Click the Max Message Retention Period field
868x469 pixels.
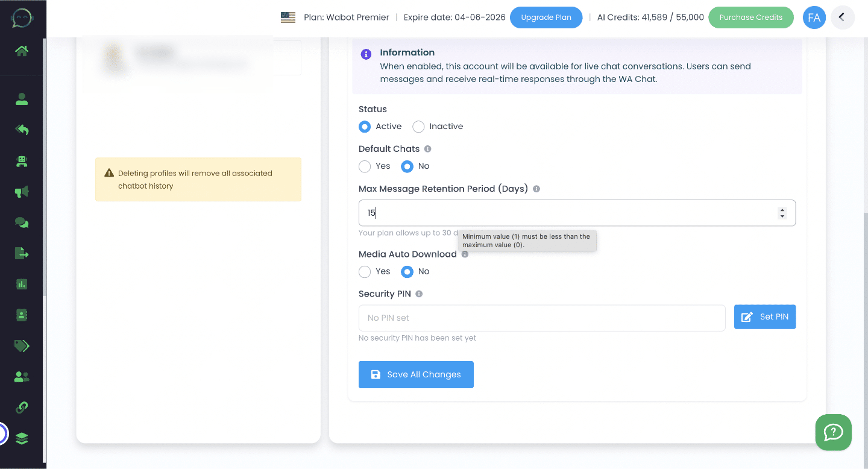pyautogui.click(x=567, y=213)
